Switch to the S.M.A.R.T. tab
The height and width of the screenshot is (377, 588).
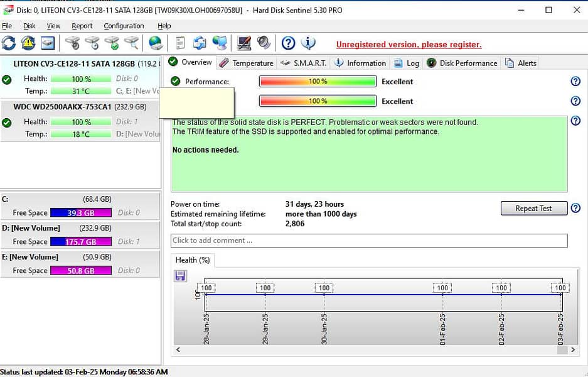pos(304,63)
